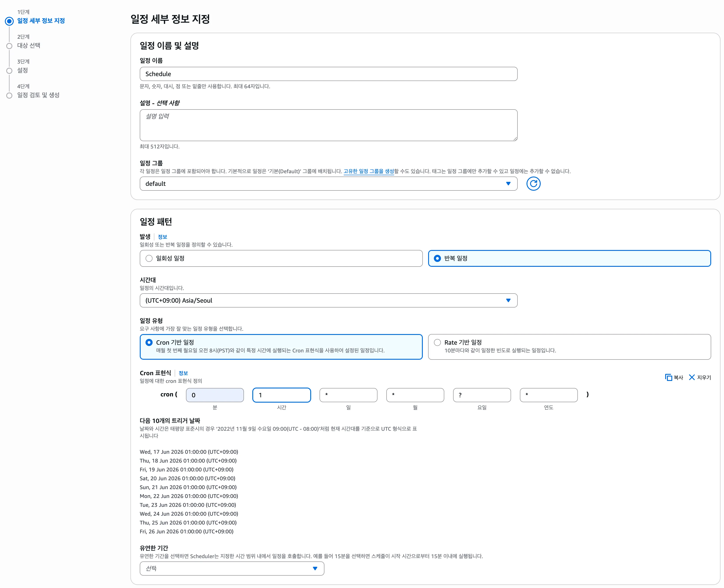Click the 일정 이름 input with Schedule
Screen dimensions: 724x588
pos(328,74)
